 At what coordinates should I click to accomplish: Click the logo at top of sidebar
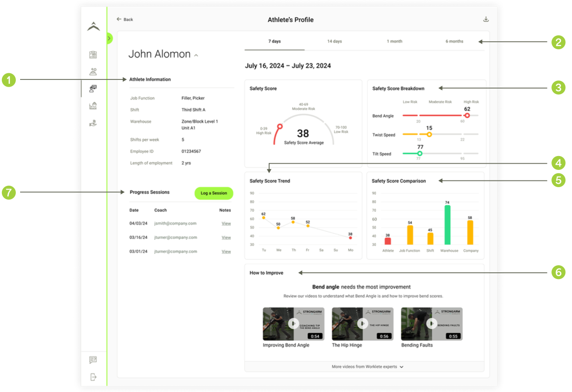93,27
